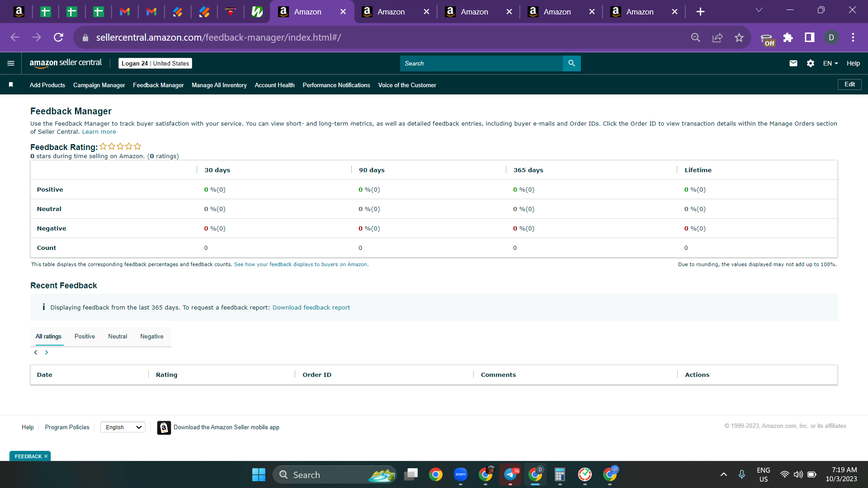Open Calculator from the taskbar

point(560,474)
